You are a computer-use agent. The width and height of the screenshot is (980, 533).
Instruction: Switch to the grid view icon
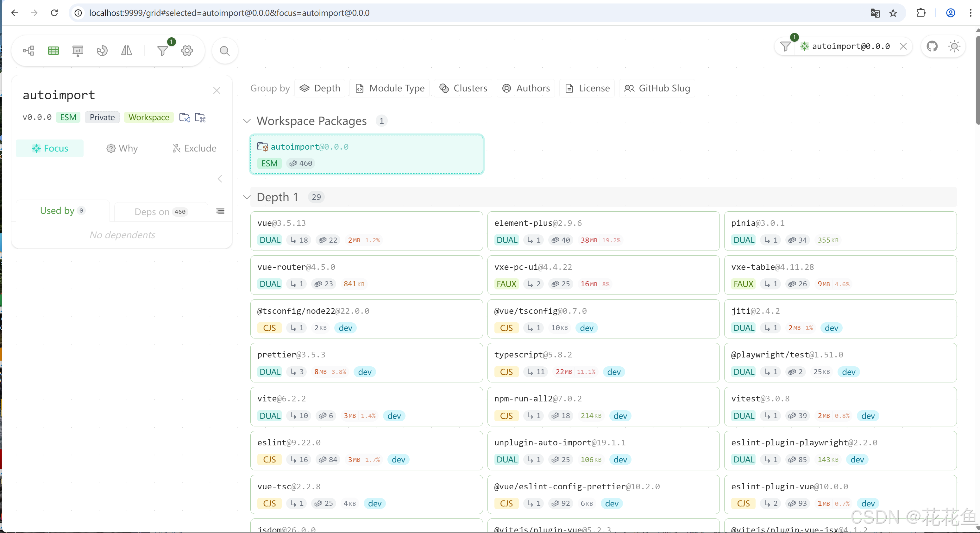click(x=53, y=51)
